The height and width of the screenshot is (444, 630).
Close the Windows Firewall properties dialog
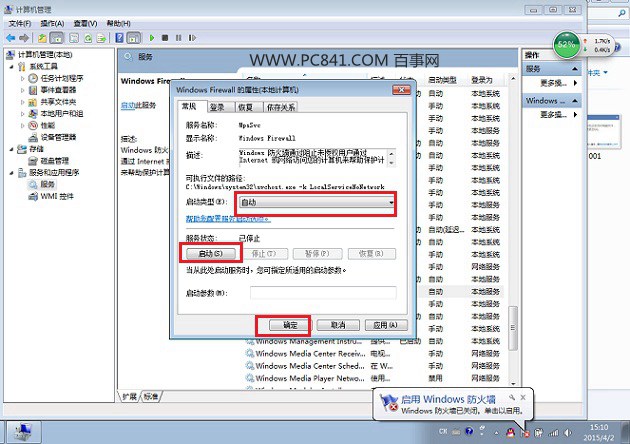401,90
